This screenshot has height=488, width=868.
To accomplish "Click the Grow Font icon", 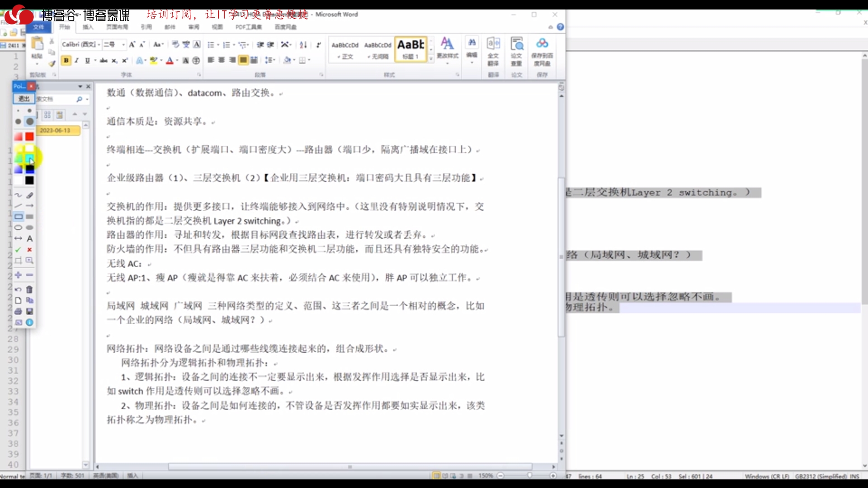I will click(x=132, y=44).
